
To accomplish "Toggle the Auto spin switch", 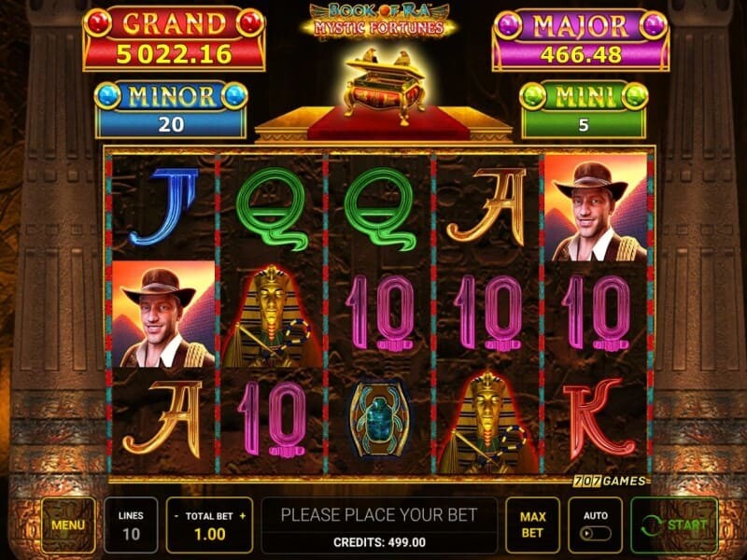I will coord(595,533).
